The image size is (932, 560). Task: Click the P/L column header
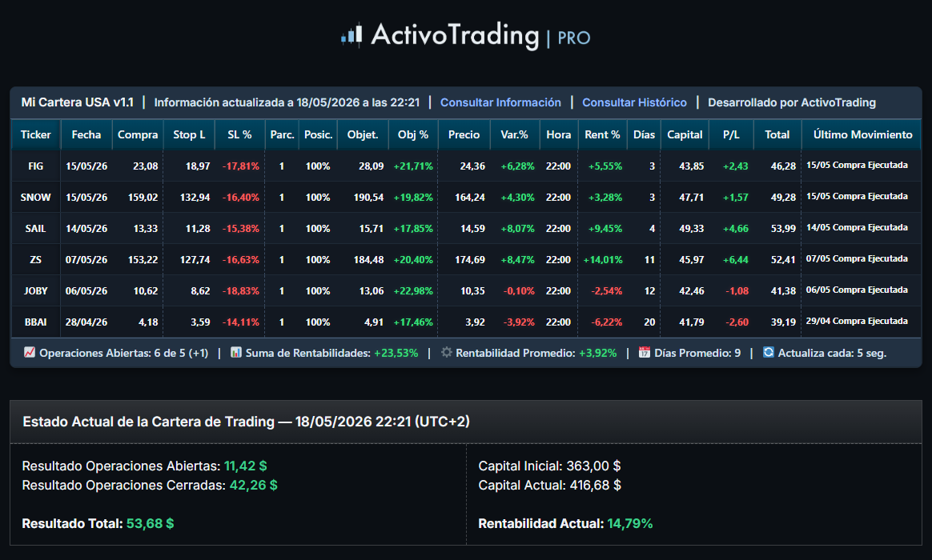[731, 135]
